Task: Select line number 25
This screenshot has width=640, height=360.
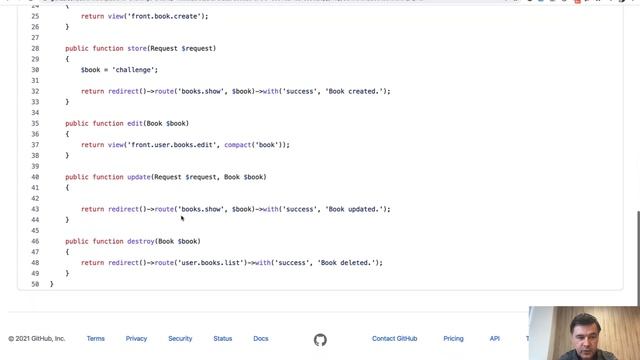Action: coord(35,16)
